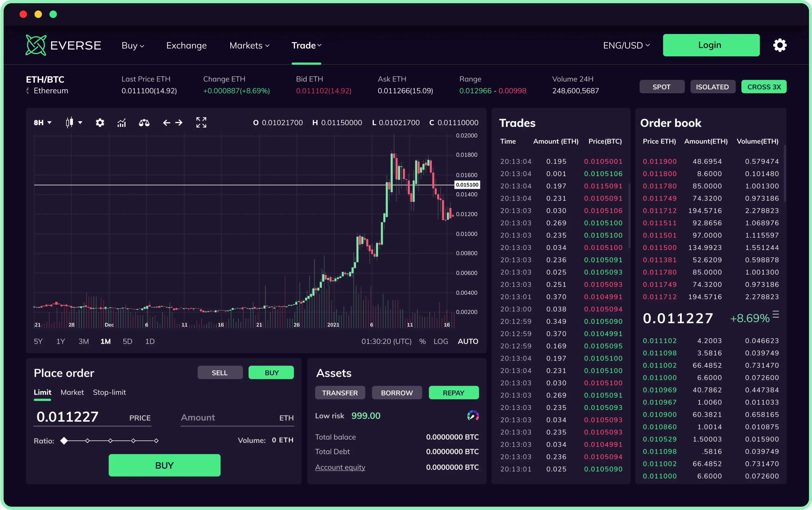Screen dimensions: 812x510
Task: Click the compare scales icon
Action: tap(144, 123)
